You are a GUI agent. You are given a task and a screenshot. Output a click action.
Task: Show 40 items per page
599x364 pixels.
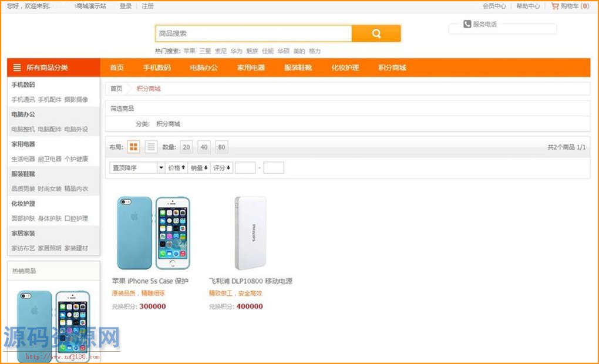(204, 147)
